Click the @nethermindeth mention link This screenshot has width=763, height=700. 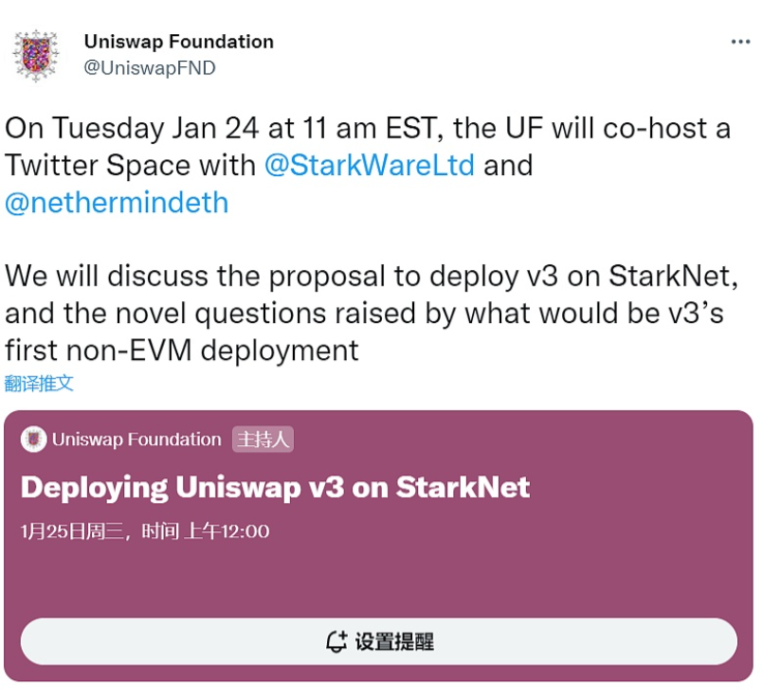coord(116,202)
